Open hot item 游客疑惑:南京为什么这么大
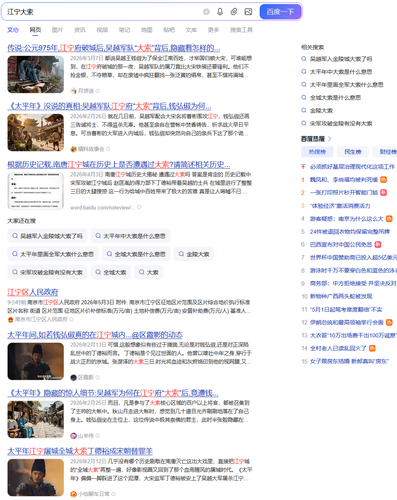This screenshot has height=500, width=397. pyautogui.click(x=347, y=219)
